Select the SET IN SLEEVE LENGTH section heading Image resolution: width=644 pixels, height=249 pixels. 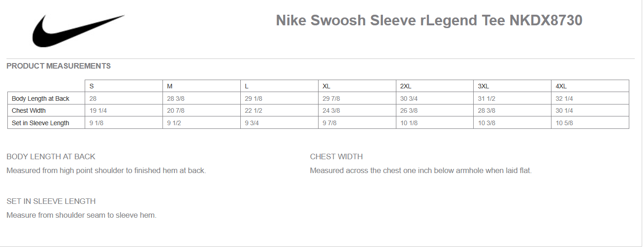coord(51,202)
